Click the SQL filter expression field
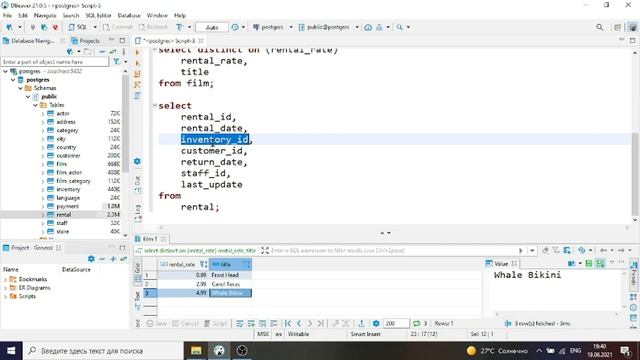This screenshot has height=360, width=640. click(x=393, y=251)
